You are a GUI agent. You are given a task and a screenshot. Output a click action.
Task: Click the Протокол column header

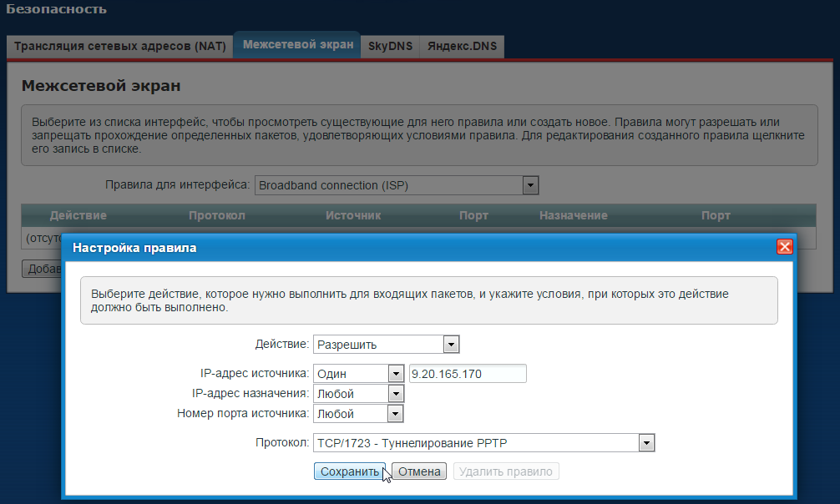(217, 215)
